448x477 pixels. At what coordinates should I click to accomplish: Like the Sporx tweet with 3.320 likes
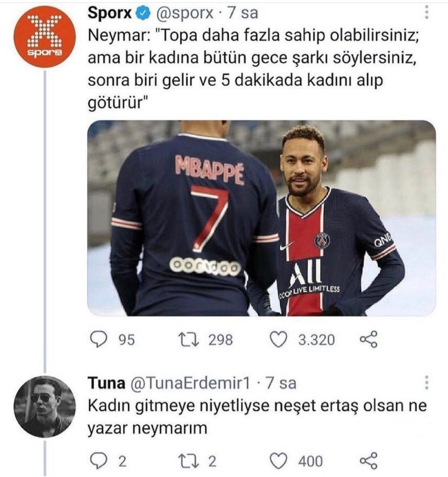(x=279, y=340)
